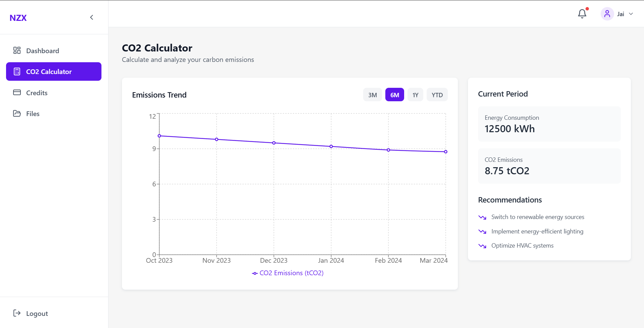644x328 pixels.
Task: Click the Mar 2024 data point
Action: pyautogui.click(x=445, y=152)
